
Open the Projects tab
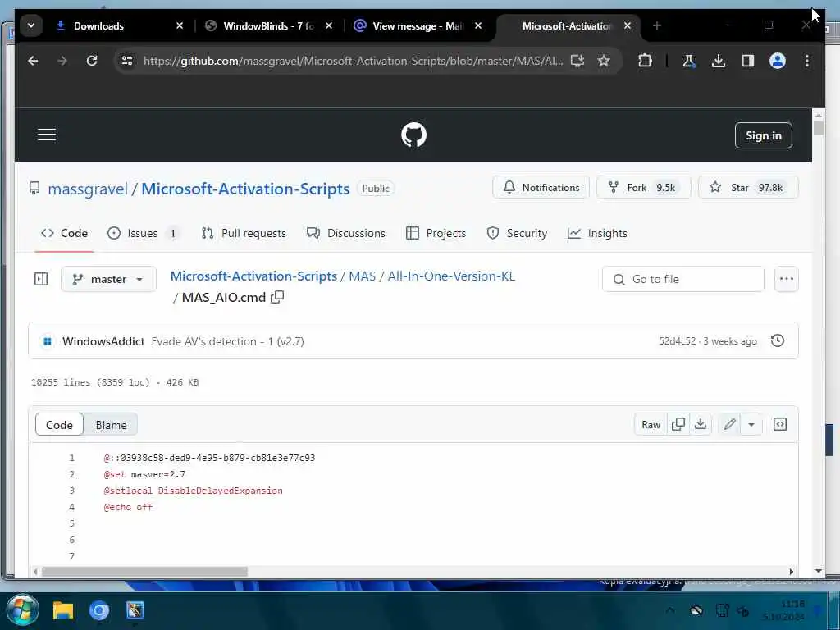[436, 234]
